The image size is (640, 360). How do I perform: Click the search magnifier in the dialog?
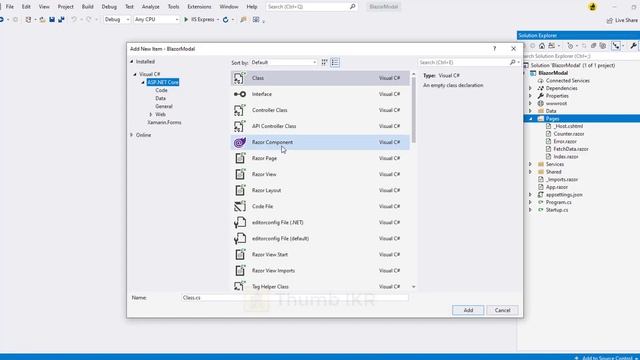512,62
